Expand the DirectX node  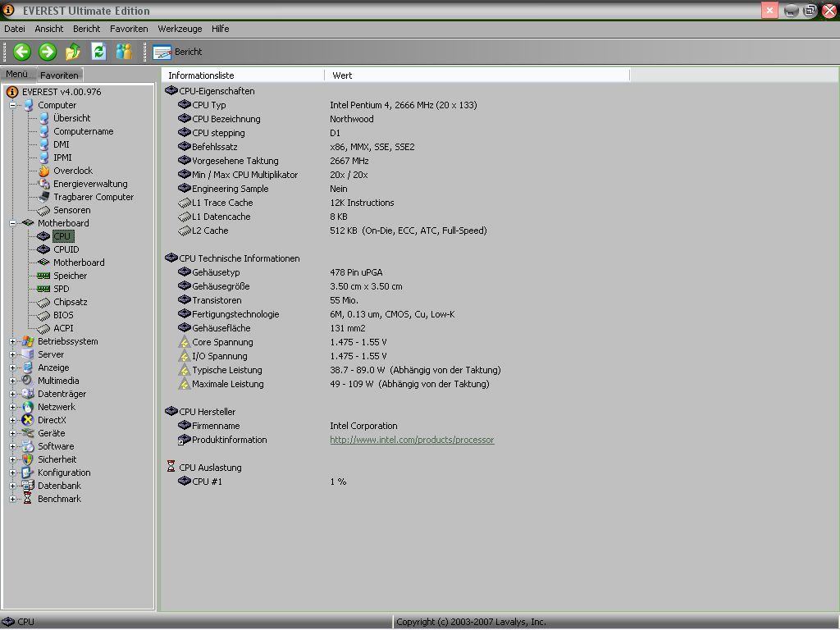12,421
